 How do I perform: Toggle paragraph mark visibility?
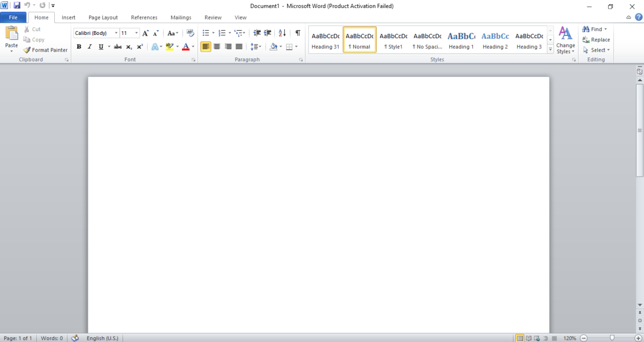[x=297, y=33]
